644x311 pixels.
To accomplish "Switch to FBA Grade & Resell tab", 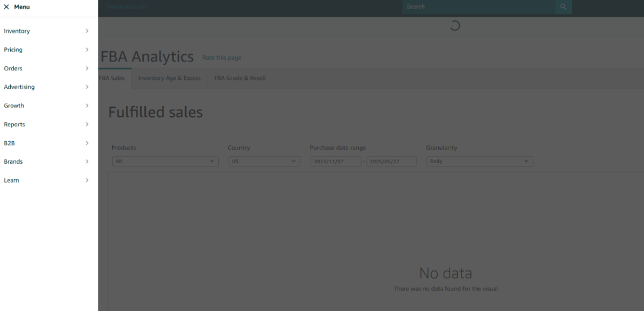I will coord(240,78).
